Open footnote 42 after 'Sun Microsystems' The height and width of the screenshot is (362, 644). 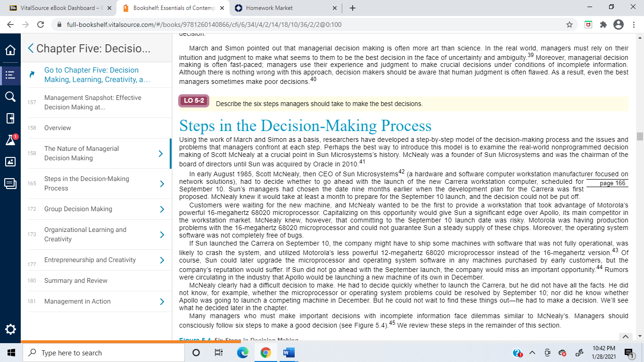coord(402,172)
